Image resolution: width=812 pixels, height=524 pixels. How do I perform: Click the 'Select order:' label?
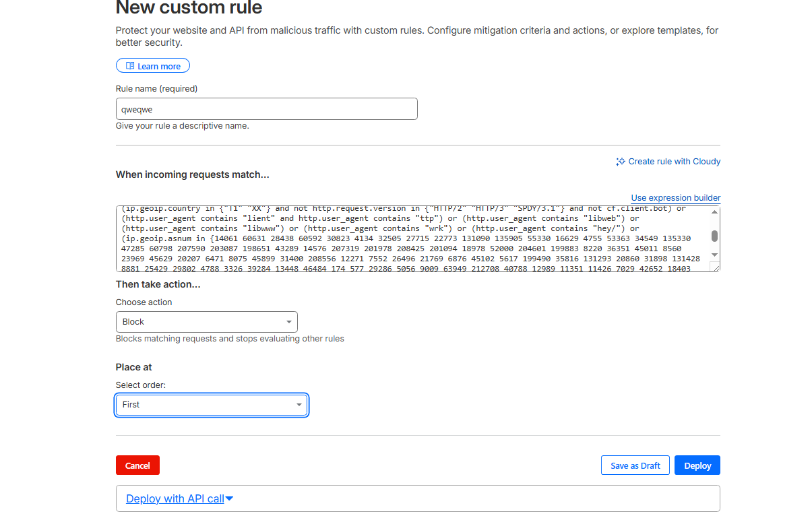(x=141, y=385)
